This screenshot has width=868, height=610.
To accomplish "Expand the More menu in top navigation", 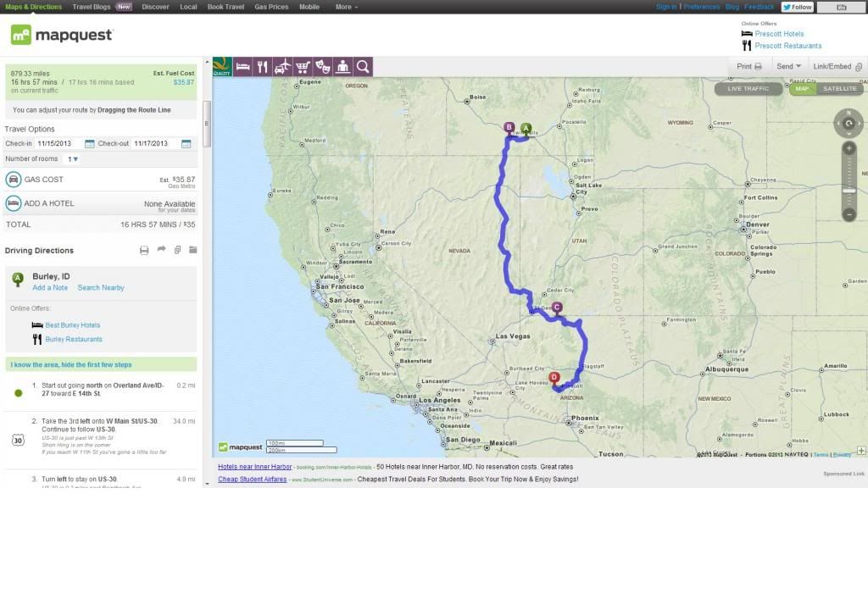I will [x=347, y=7].
